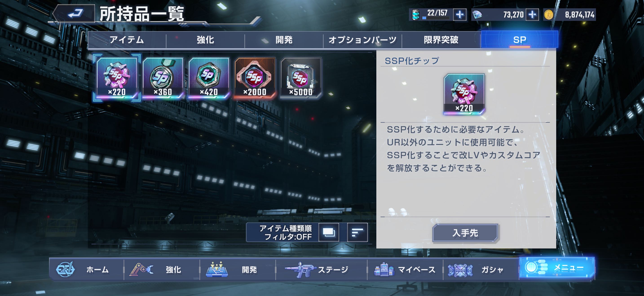This screenshot has width=644, height=296.
Task: Select the red SSP item showing ×2000
Action: [x=255, y=78]
